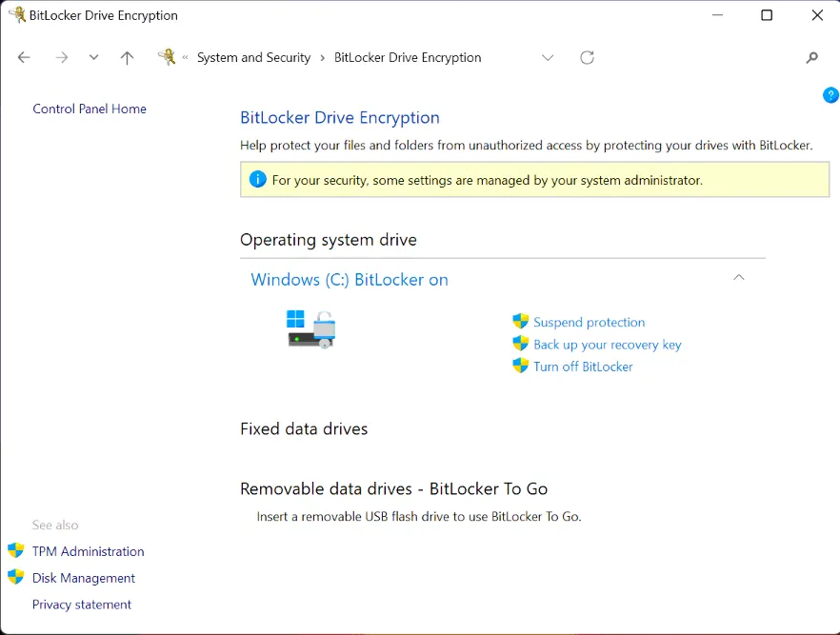Click the title bar BitLocker window icon
This screenshot has height=635, width=840.
[17, 14]
